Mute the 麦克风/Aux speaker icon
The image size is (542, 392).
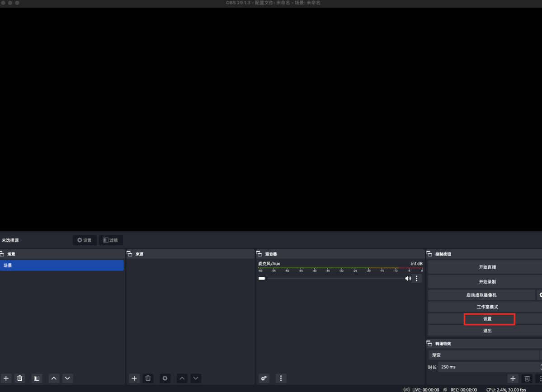[408, 279]
